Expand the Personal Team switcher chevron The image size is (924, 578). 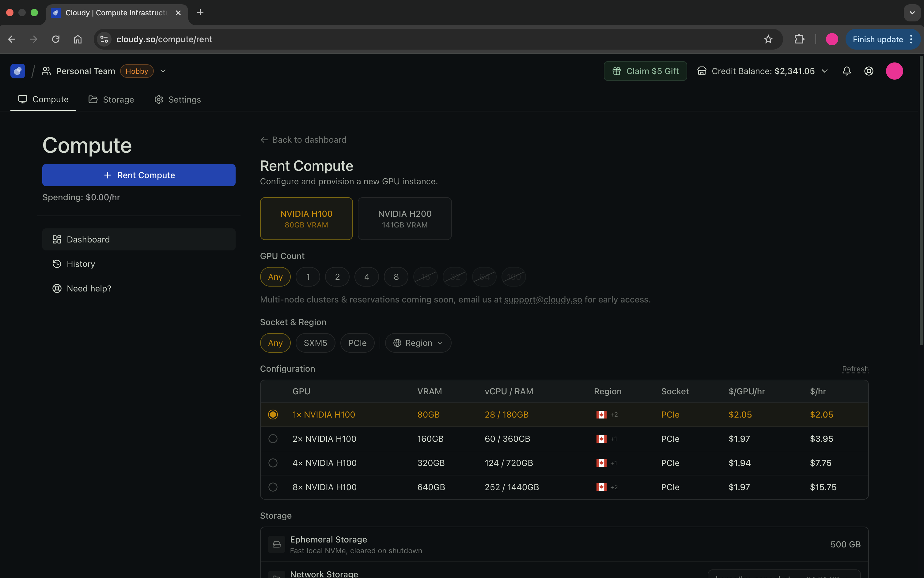(163, 71)
